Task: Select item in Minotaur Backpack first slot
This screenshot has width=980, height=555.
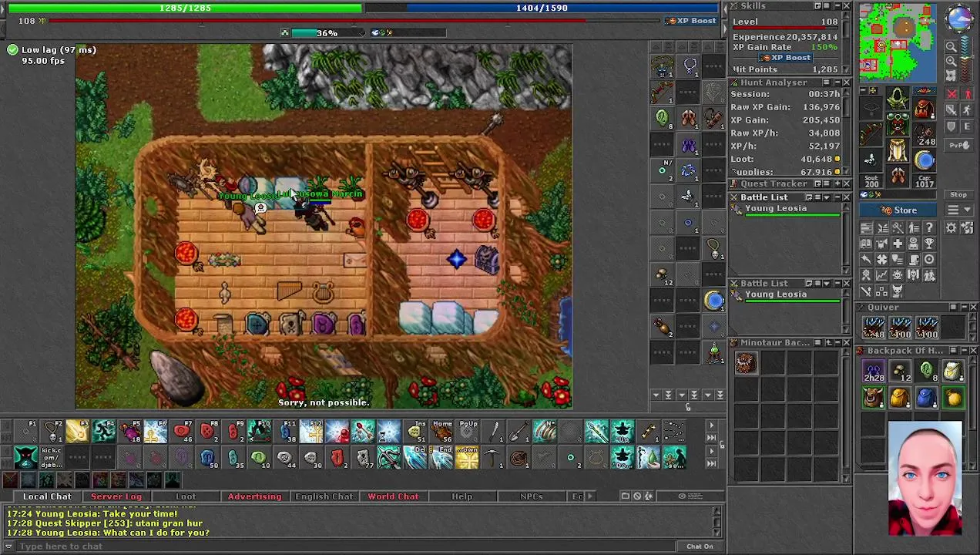Action: point(745,363)
